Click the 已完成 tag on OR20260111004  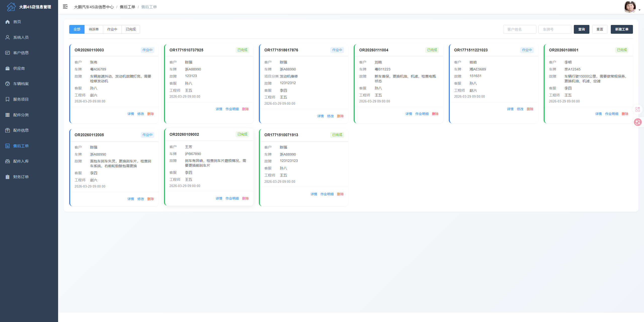click(432, 50)
